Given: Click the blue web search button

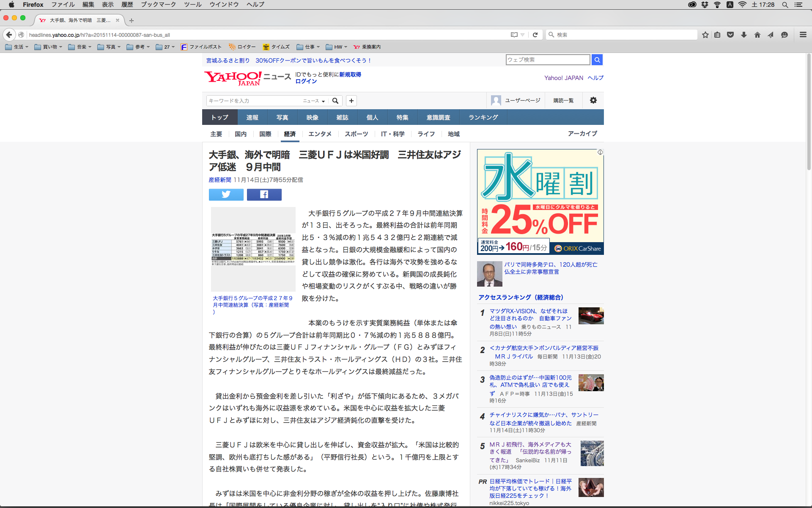Looking at the screenshot, I should [x=597, y=60].
